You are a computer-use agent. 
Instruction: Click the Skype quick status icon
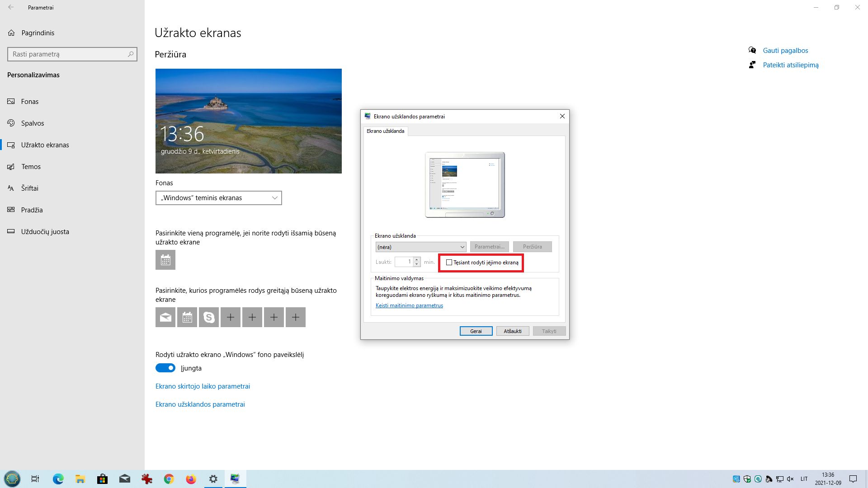(x=209, y=317)
